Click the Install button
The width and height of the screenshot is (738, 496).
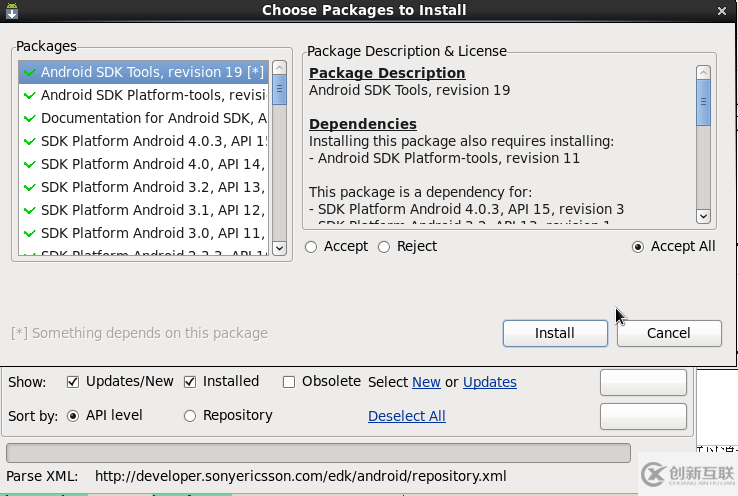[555, 334]
